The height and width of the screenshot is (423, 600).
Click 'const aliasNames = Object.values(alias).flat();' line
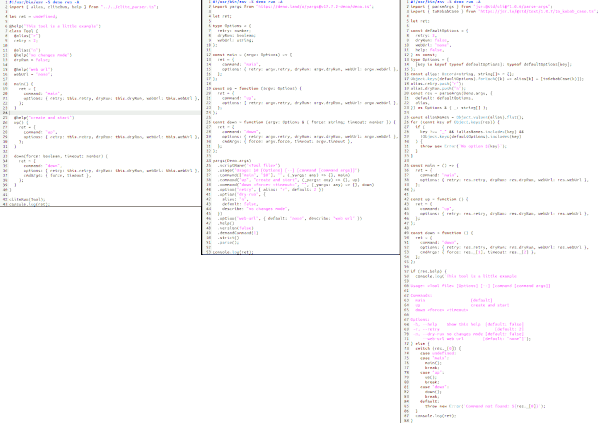coord(467,118)
